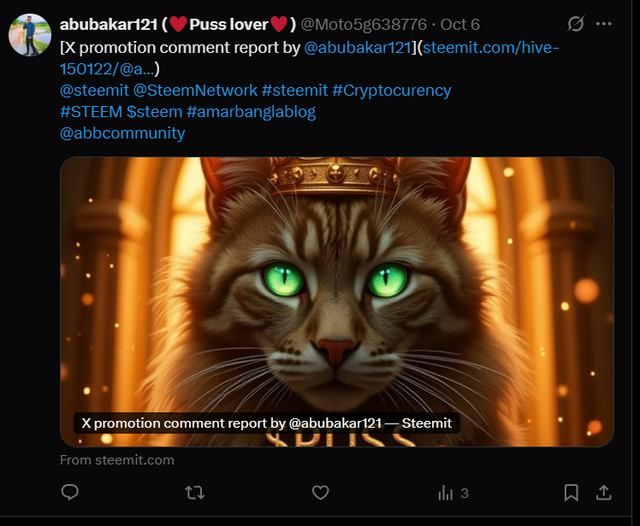
Task: Click the @abbcommunity mention
Action: [x=122, y=133]
